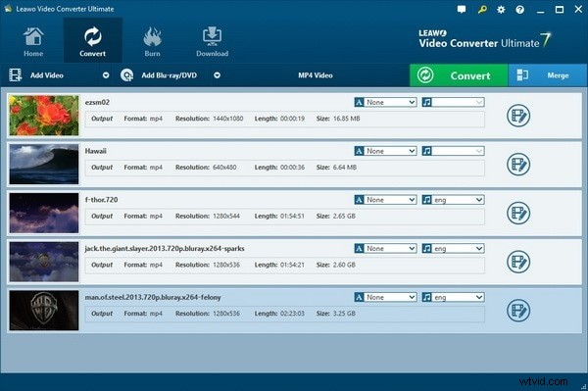588x391 pixels.
Task: Select the Hawaii wave thumbnail
Action: point(44,165)
